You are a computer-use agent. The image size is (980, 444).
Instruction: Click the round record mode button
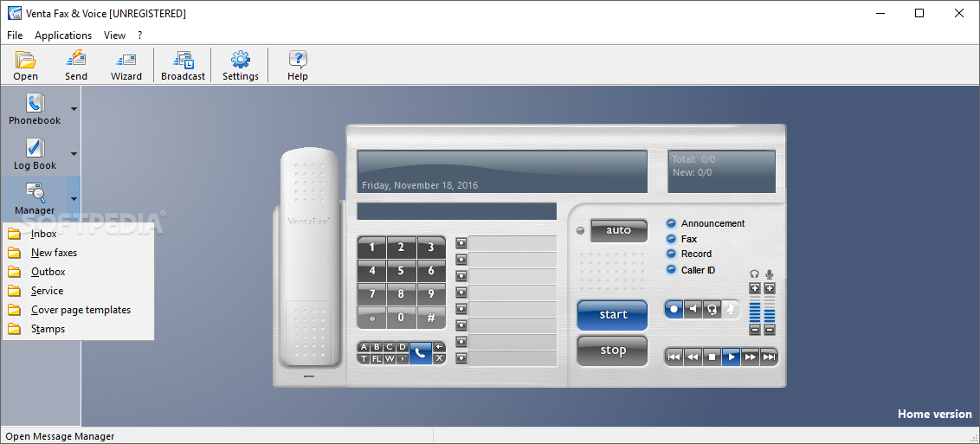pos(674,309)
